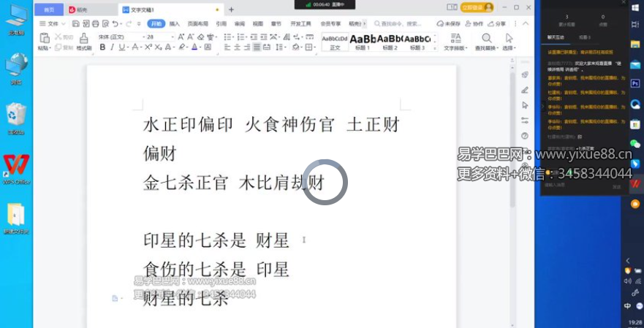Click the text effect A icon
Image resolution: width=644 pixels, height=328 pixels.
coord(168,47)
